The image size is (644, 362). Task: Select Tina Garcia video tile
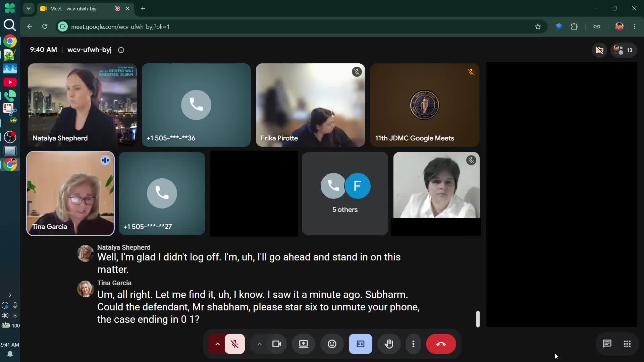click(70, 193)
